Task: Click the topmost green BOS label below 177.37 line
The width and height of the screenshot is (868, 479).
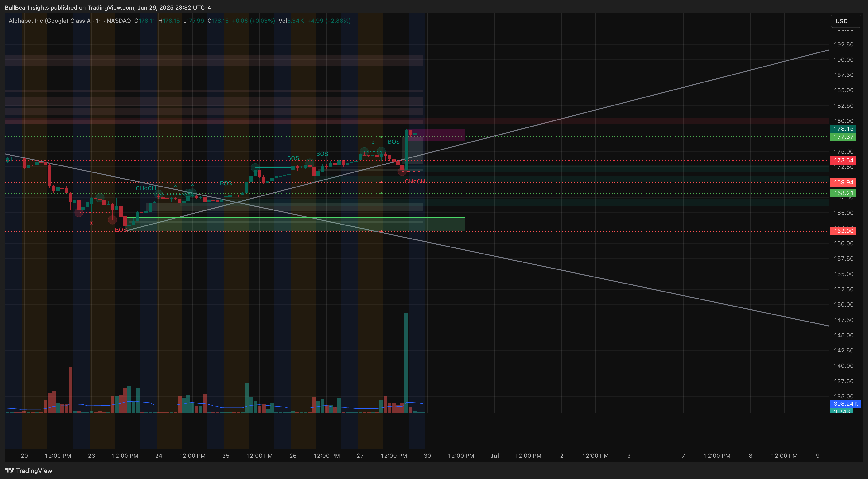Action: (394, 142)
